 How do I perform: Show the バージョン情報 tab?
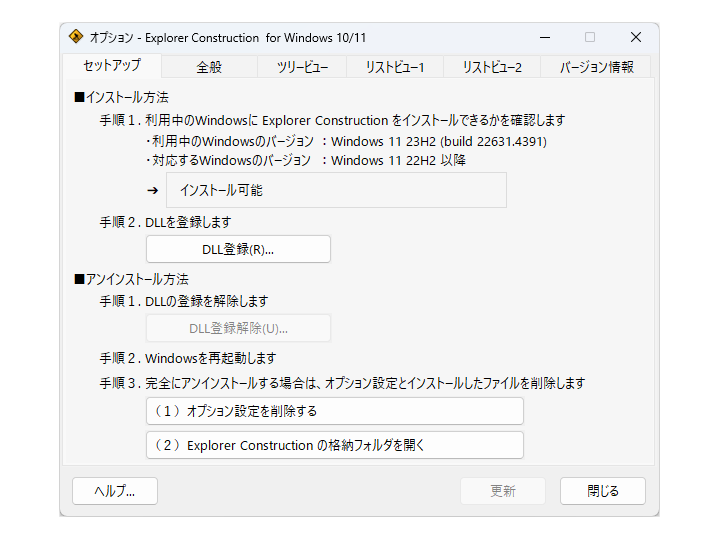click(596, 67)
